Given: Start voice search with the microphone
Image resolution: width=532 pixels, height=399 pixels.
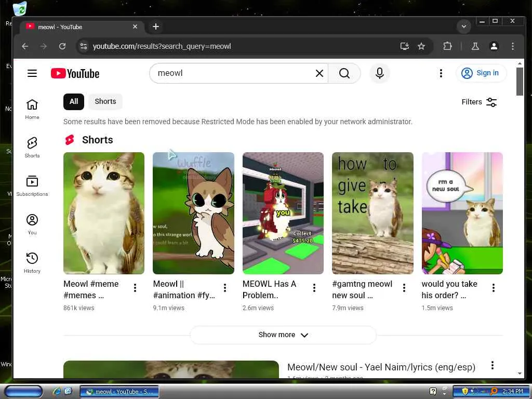Looking at the screenshot, I should click(380, 73).
